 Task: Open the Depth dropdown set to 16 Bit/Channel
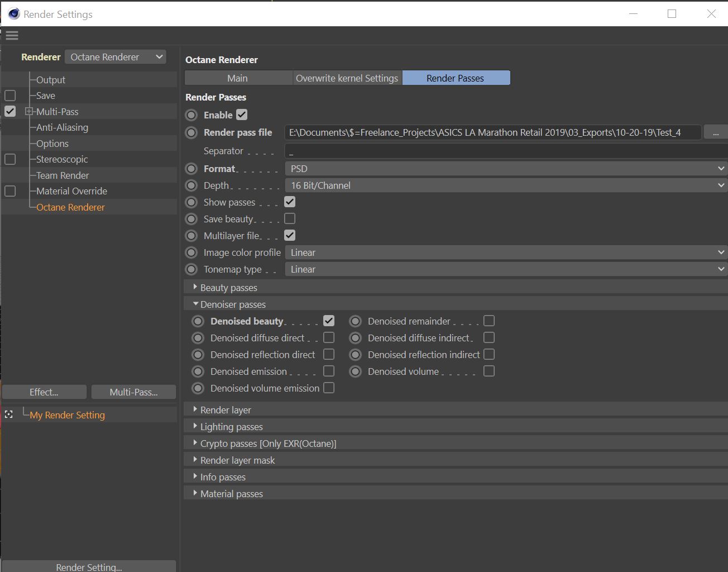coord(506,185)
